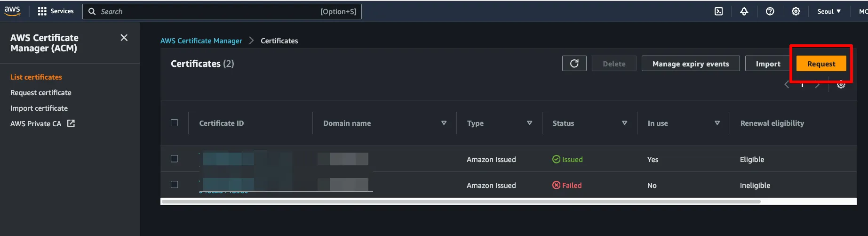Image resolution: width=868 pixels, height=236 pixels.
Task: Open the help question mark icon
Action: point(770,11)
